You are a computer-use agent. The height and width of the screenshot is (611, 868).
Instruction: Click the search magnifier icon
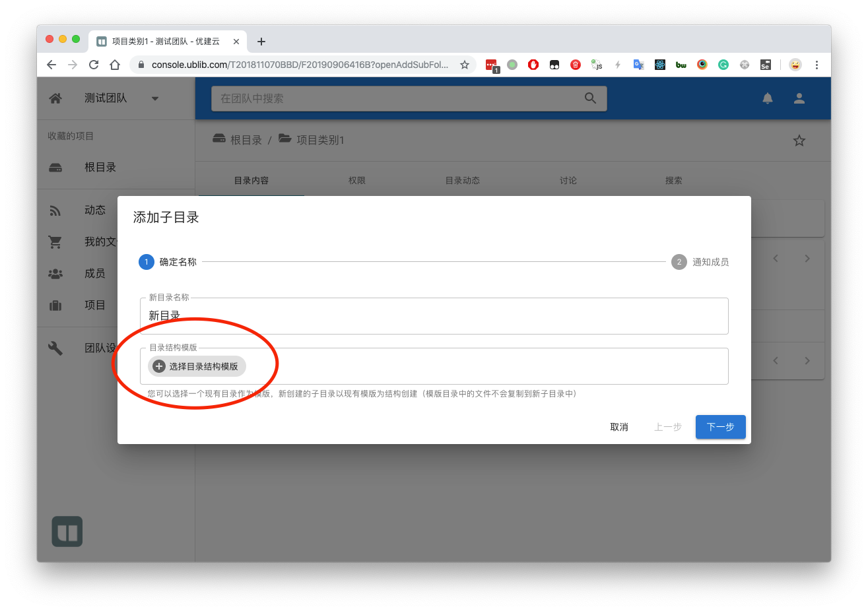click(x=590, y=98)
